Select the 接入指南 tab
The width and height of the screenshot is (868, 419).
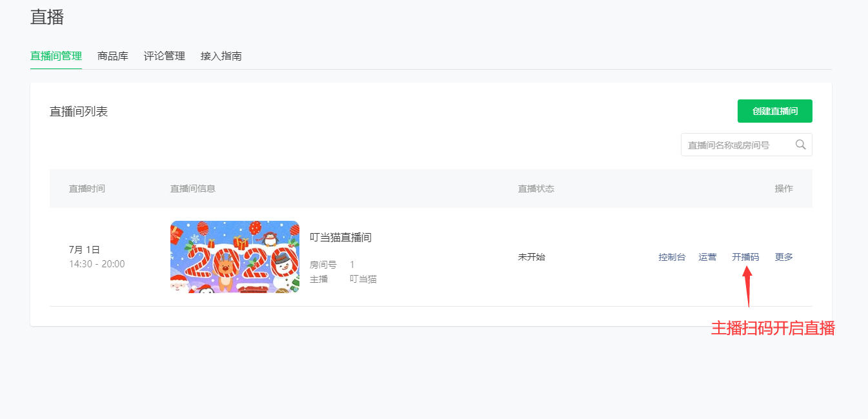221,56
